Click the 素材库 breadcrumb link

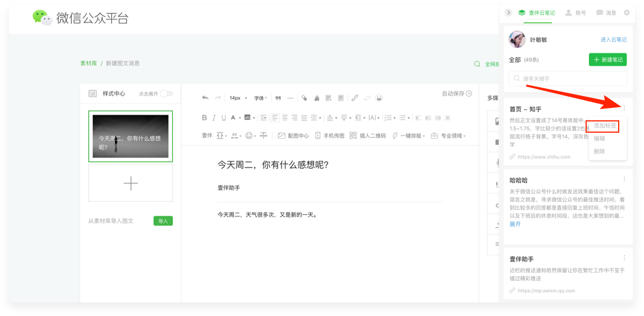tap(88, 64)
